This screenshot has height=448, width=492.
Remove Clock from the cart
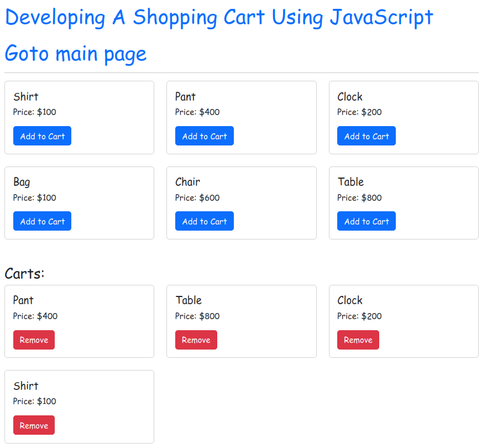pos(358,340)
